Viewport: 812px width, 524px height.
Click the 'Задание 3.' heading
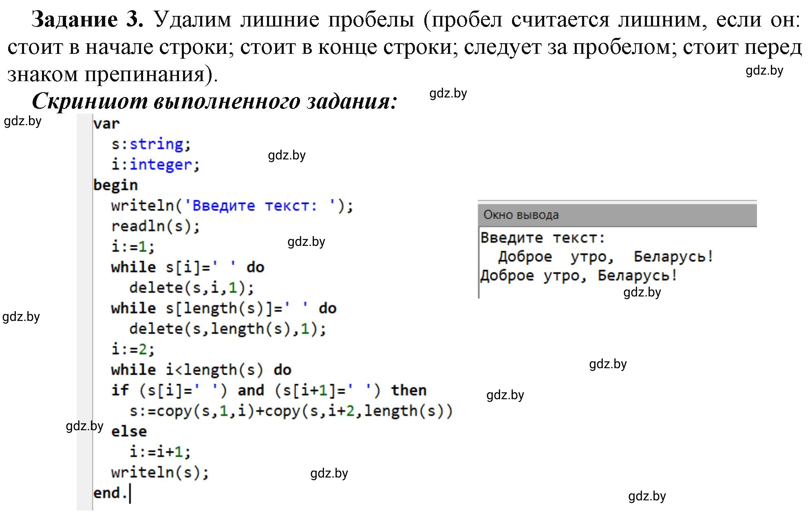pos(88,19)
